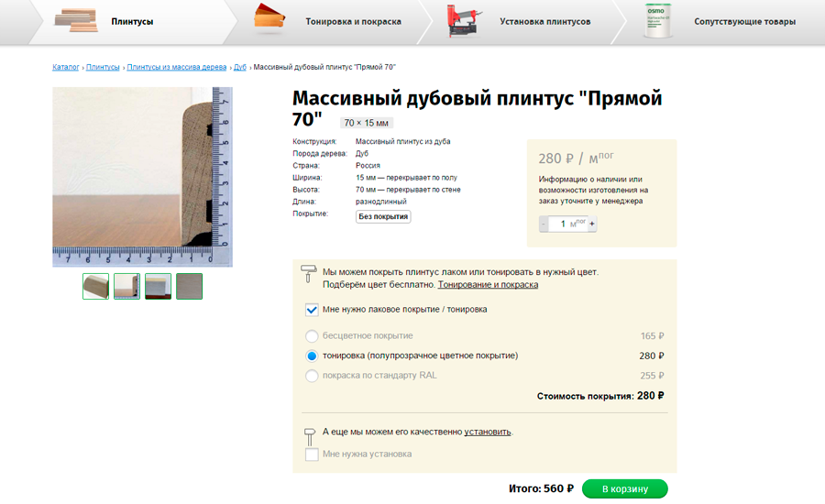Select the 'тонировка' radio button
Image resolution: width=825 pixels, height=504 pixels.
point(312,356)
